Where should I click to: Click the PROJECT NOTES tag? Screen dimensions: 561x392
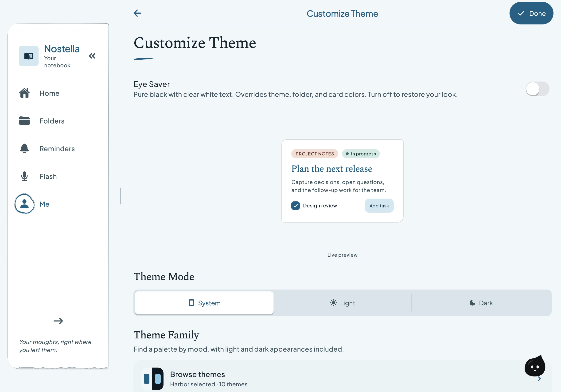tap(315, 154)
